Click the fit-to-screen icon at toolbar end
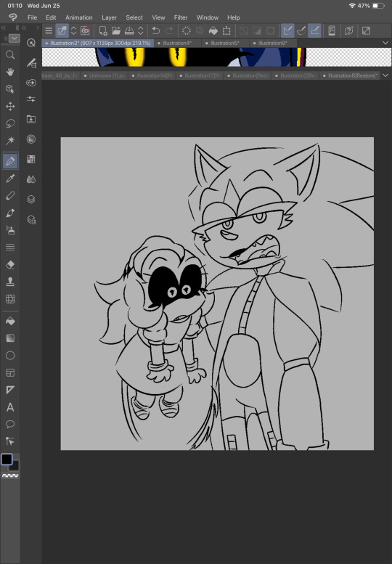This screenshot has width=392, height=564. coord(366,31)
